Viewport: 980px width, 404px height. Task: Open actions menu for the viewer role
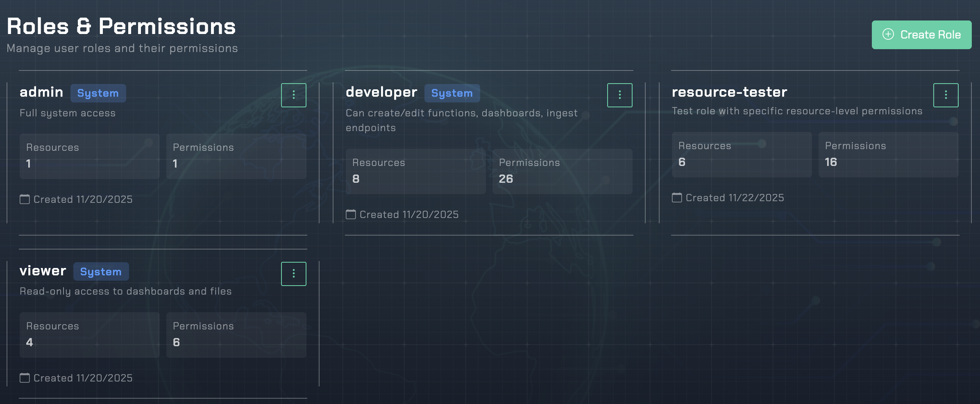[293, 273]
